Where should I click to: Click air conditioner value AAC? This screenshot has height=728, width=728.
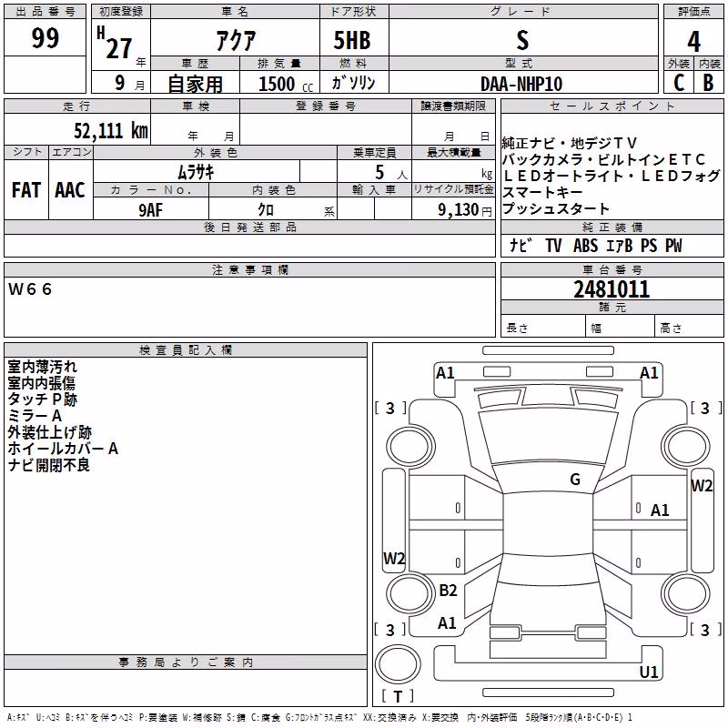70,190
